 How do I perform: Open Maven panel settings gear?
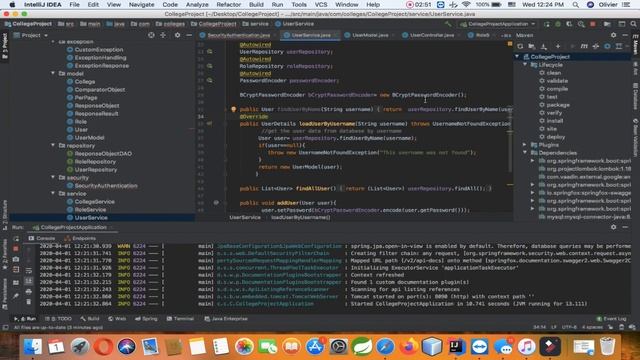point(613,36)
